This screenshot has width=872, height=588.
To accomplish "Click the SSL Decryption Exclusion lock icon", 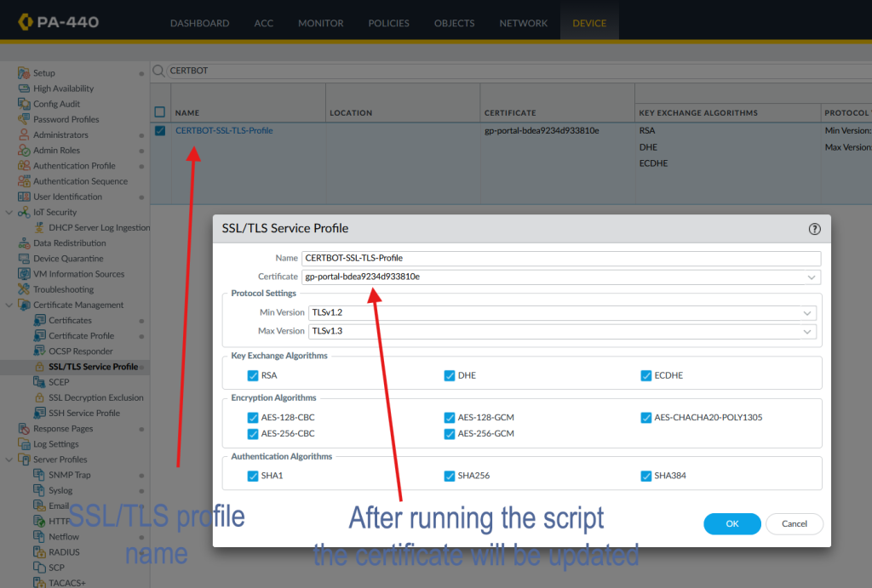I will pos(40,398).
